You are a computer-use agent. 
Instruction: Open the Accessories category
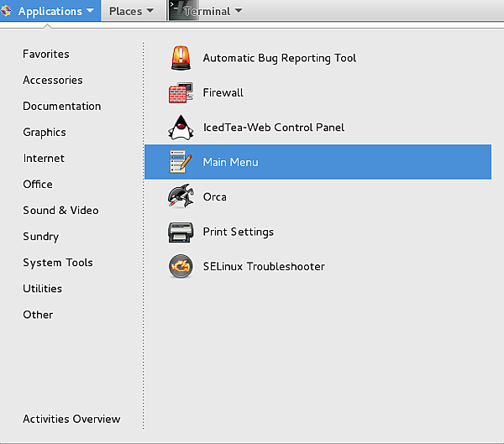click(x=52, y=80)
